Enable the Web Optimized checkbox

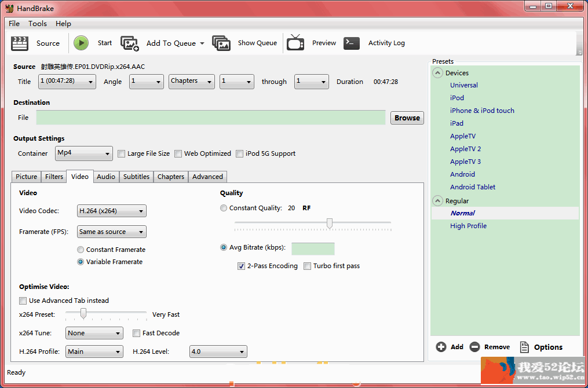pos(178,153)
